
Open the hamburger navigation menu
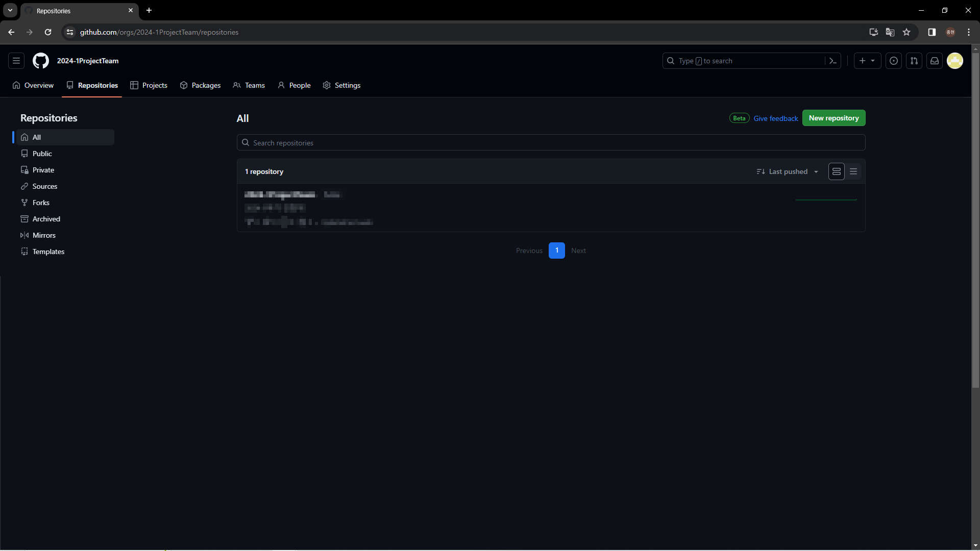pos(16,61)
